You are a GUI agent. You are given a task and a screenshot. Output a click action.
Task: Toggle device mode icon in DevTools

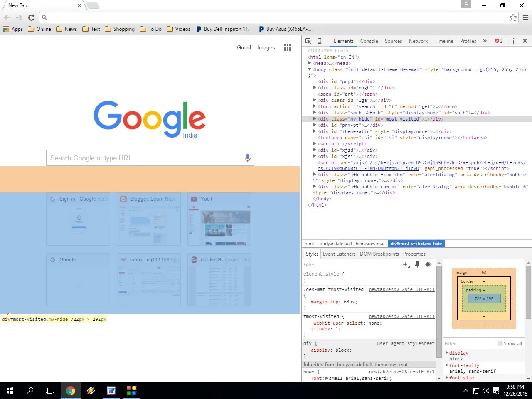(x=319, y=41)
